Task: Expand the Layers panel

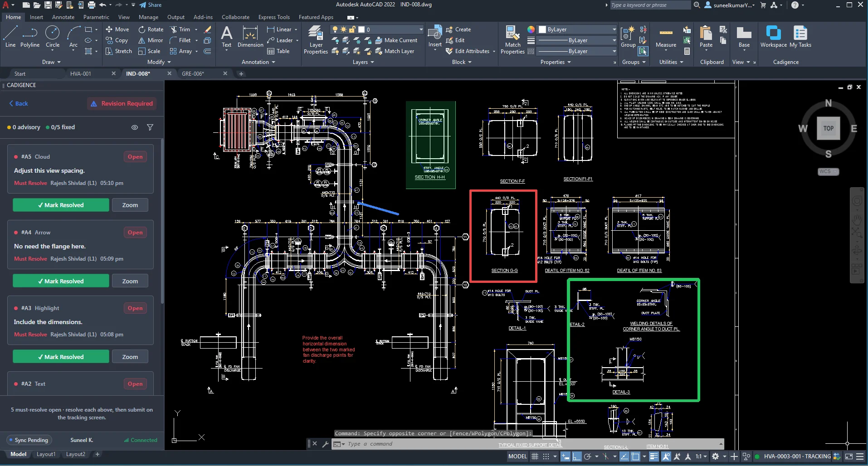Action: pos(363,62)
